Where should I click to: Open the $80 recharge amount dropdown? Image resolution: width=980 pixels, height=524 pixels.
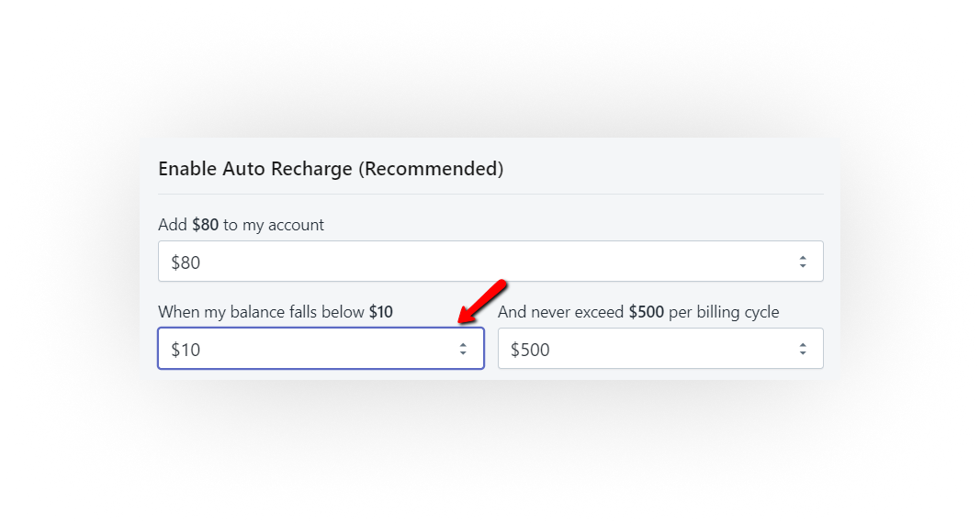click(490, 262)
